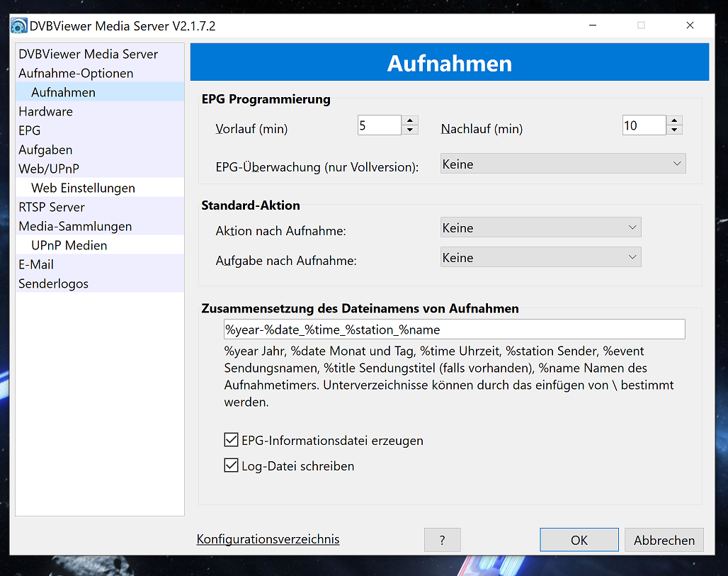Image resolution: width=728 pixels, height=576 pixels.
Task: Click the Vorlauf (min) value field
Action: coord(380,125)
